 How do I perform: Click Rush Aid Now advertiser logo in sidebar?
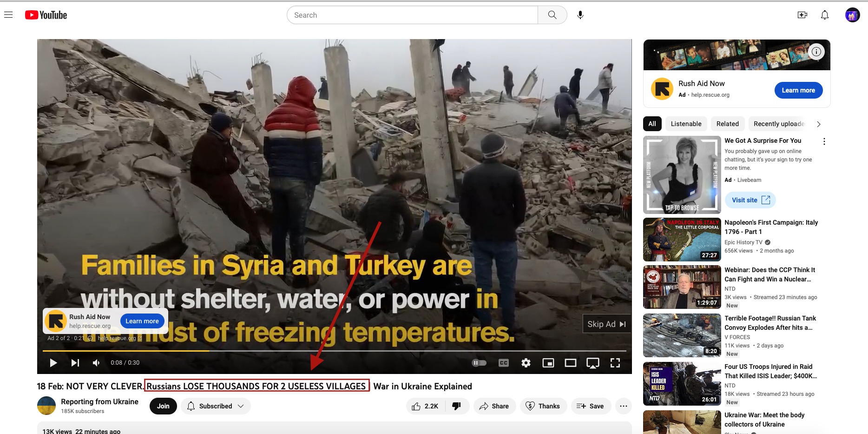pyautogui.click(x=662, y=89)
